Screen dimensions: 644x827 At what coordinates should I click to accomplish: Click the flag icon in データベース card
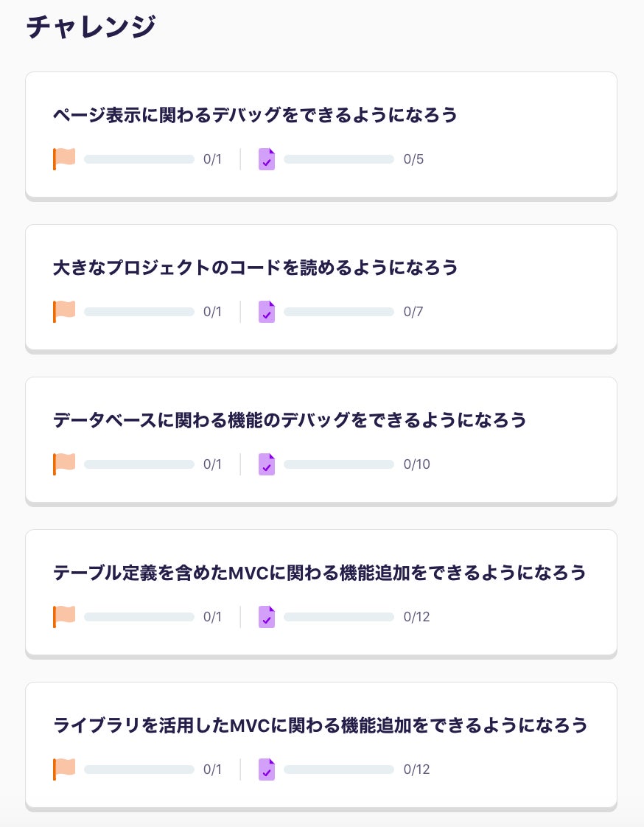[64, 464]
